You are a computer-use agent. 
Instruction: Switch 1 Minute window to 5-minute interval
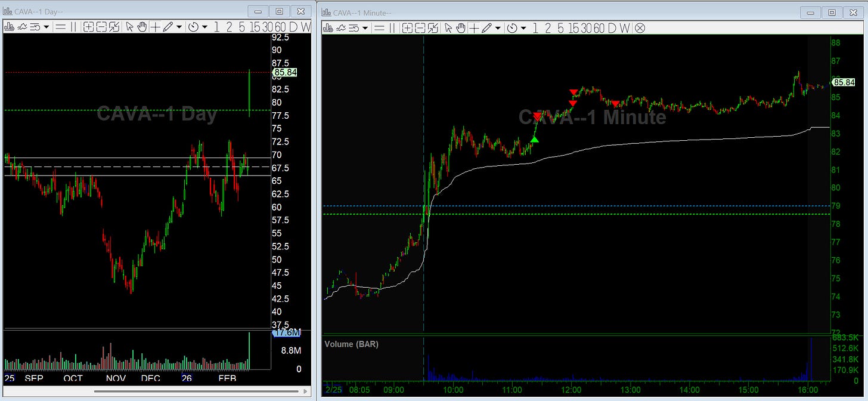560,27
